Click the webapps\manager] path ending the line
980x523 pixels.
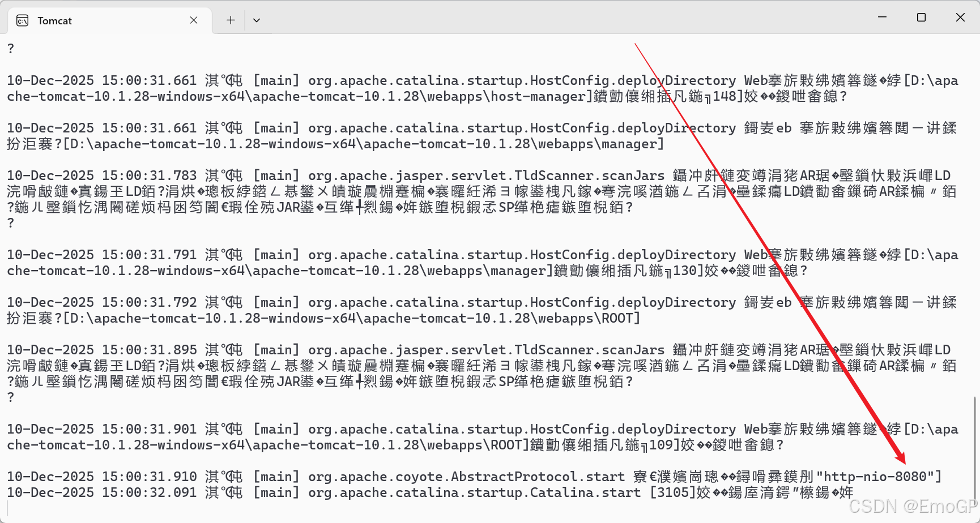(x=601, y=144)
